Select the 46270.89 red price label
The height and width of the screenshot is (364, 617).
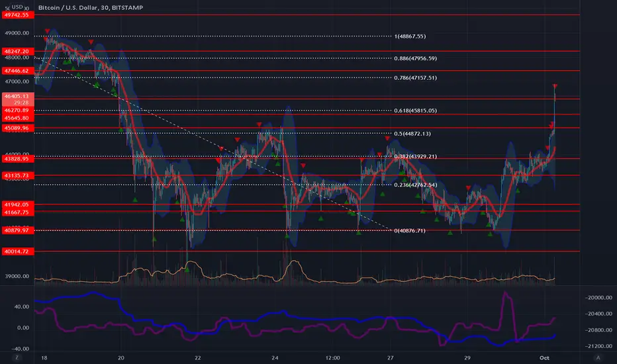pos(18,111)
